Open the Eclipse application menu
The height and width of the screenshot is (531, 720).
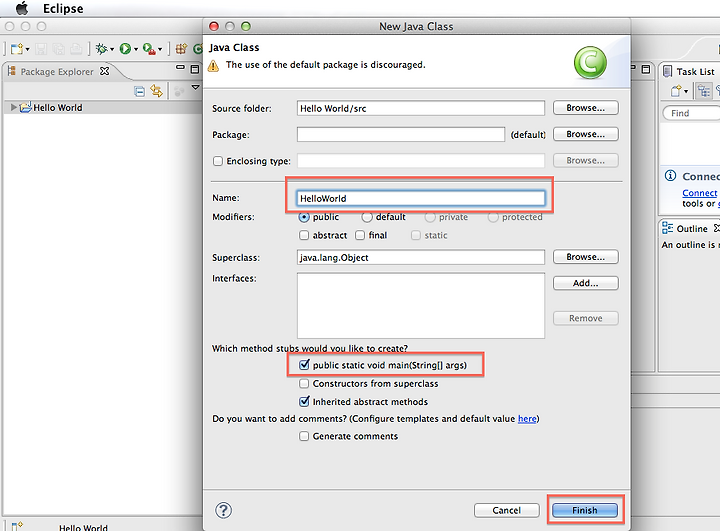63,9
